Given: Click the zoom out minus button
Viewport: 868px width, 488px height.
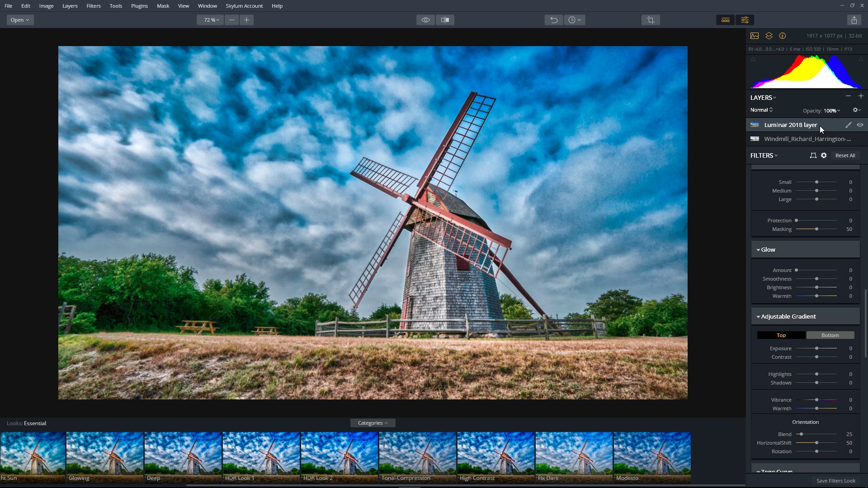Looking at the screenshot, I should [231, 20].
